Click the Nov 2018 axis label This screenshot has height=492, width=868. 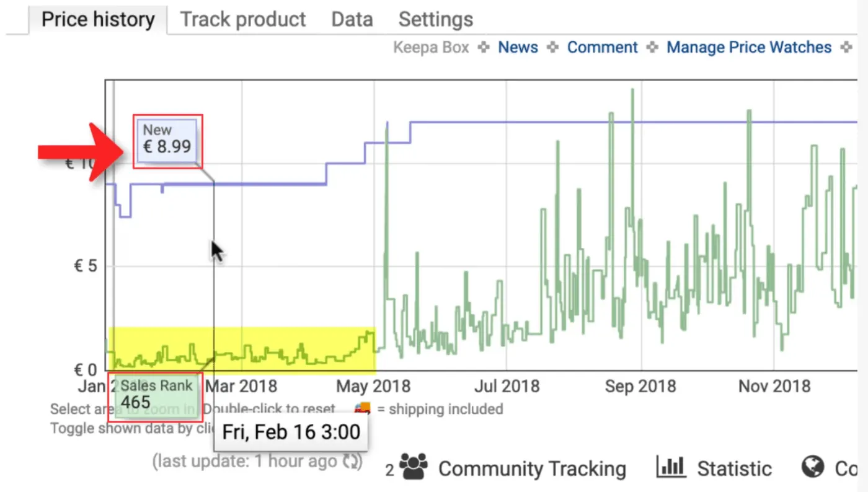click(x=774, y=387)
